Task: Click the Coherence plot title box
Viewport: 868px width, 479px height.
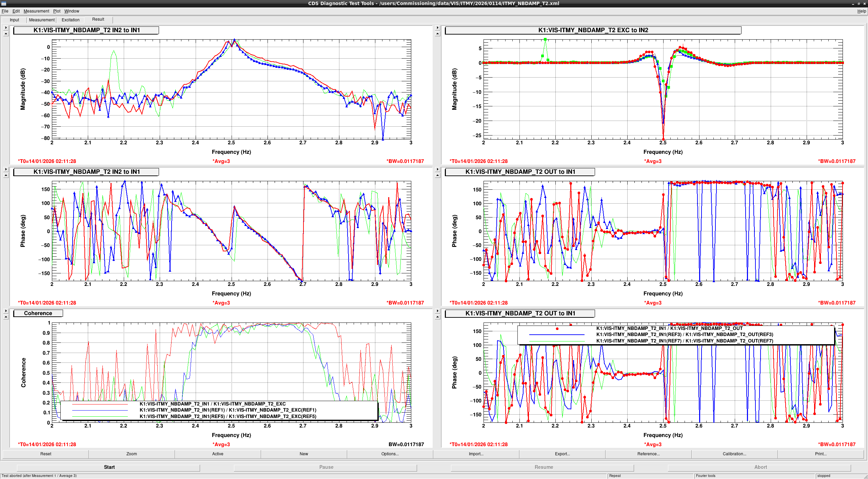Action: point(38,313)
